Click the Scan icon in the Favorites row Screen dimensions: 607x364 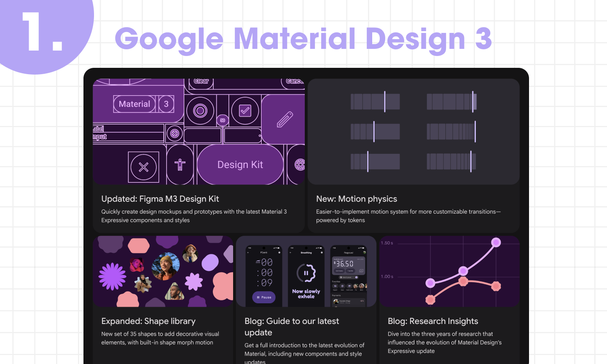click(x=342, y=286)
